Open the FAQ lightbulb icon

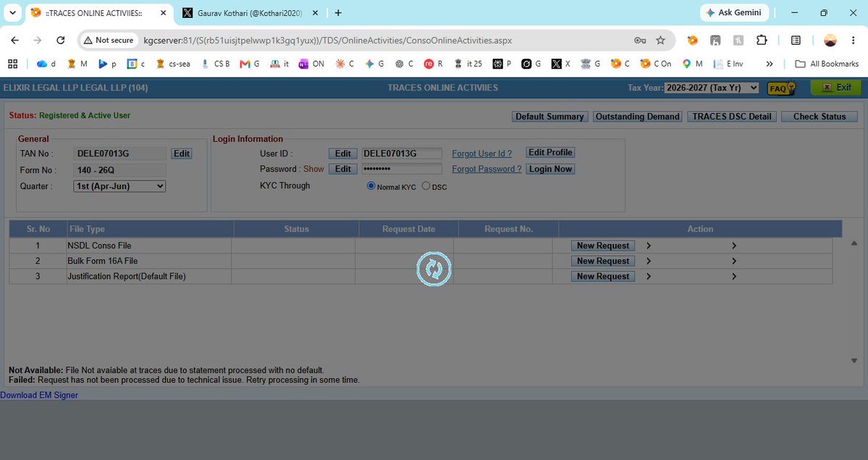pos(781,88)
